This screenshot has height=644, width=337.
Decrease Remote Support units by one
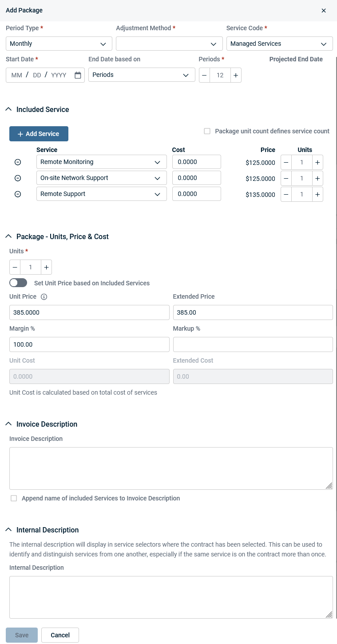coord(286,194)
